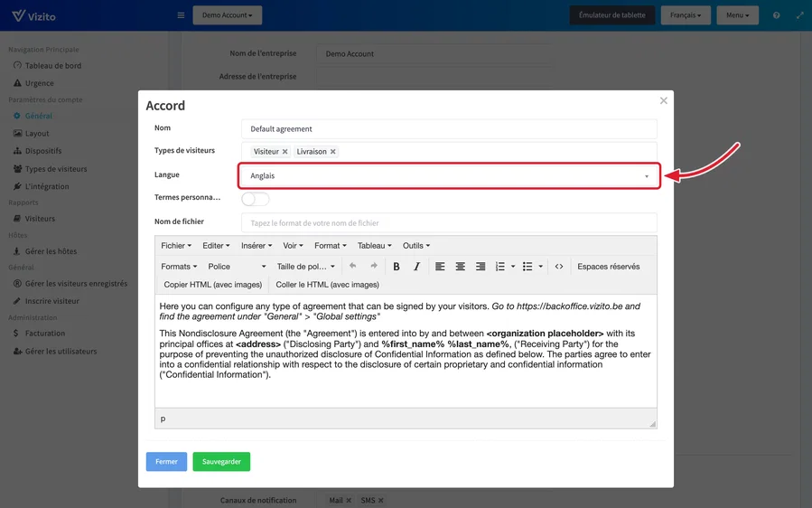
Task: Open the Taille de police dropdown
Action: tap(305, 267)
